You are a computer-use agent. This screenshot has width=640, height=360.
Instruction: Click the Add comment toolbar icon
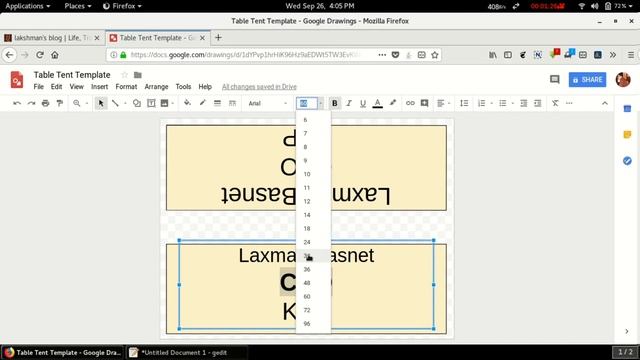point(424,103)
